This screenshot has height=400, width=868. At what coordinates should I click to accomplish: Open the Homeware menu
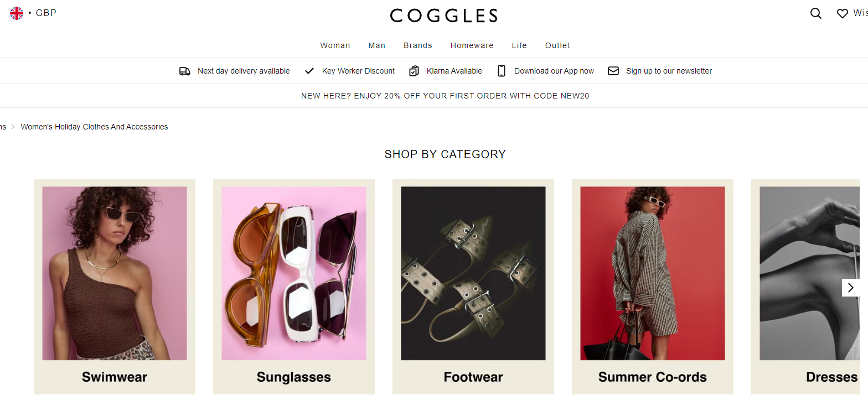pos(472,45)
